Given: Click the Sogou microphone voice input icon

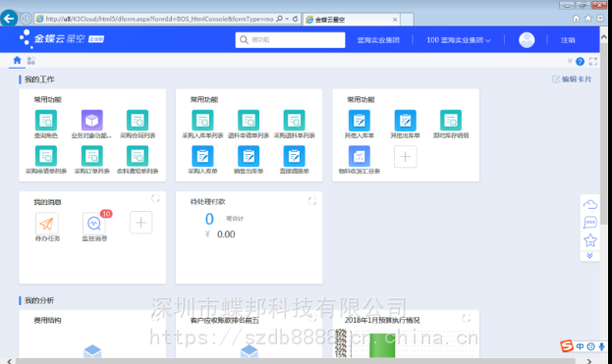Looking at the screenshot, I should pos(601,346).
